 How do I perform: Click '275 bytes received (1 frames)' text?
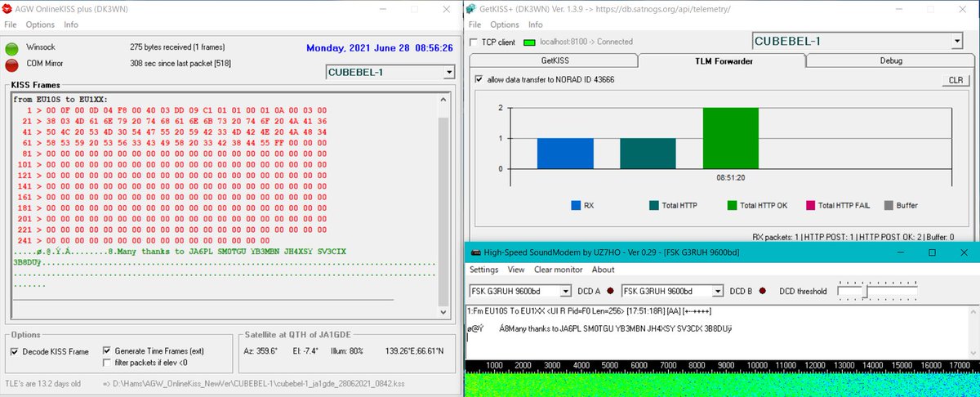pos(177,47)
